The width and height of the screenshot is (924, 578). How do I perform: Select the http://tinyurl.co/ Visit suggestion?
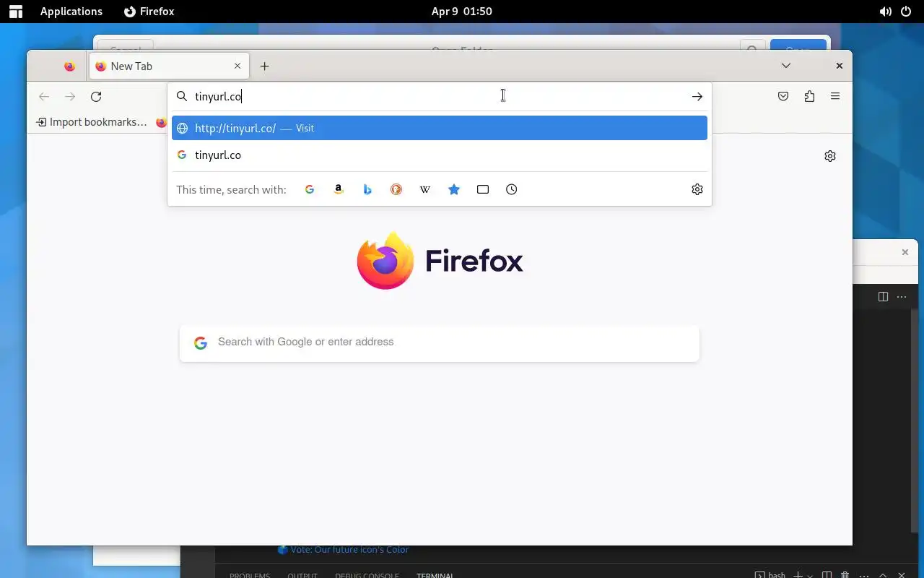[x=440, y=128]
